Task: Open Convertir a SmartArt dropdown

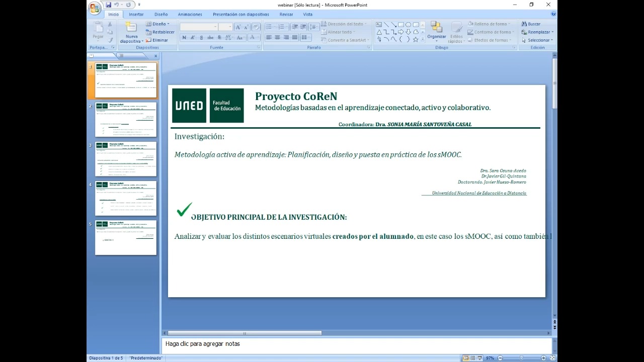Action: click(345, 40)
